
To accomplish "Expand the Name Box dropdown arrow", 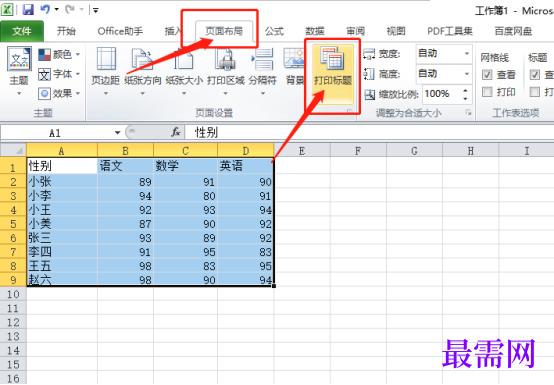I will coord(117,133).
